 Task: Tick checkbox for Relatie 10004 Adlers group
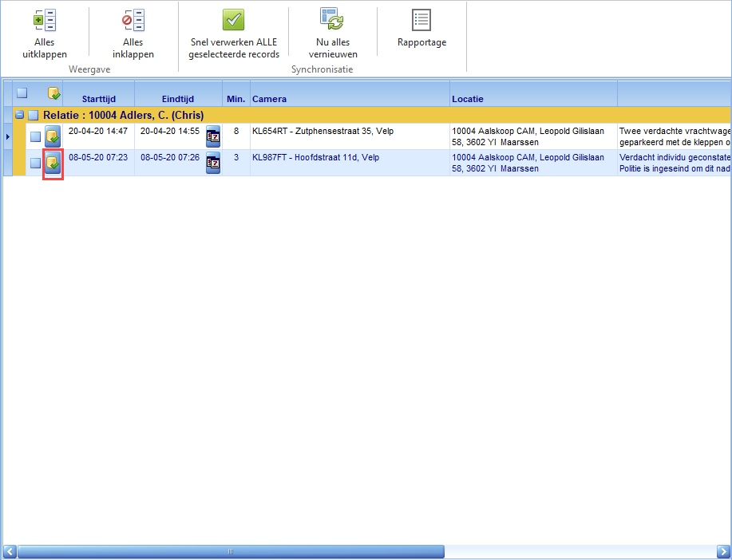[x=34, y=115]
